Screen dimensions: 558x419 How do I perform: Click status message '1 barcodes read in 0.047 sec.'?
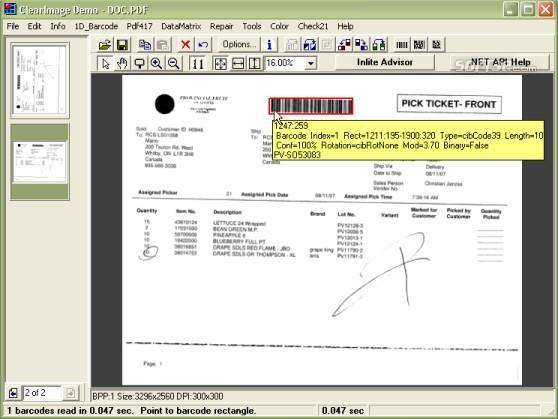[x=70, y=411]
